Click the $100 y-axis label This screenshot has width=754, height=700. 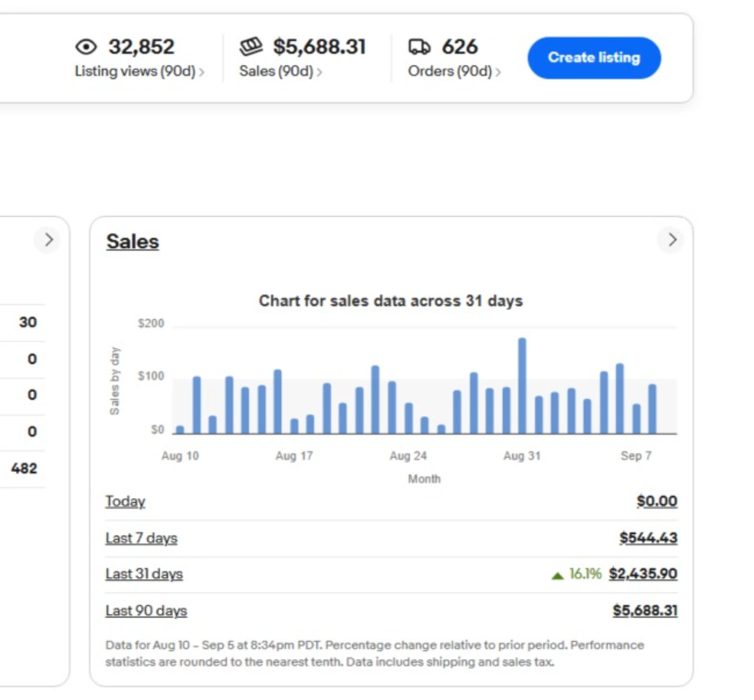151,376
